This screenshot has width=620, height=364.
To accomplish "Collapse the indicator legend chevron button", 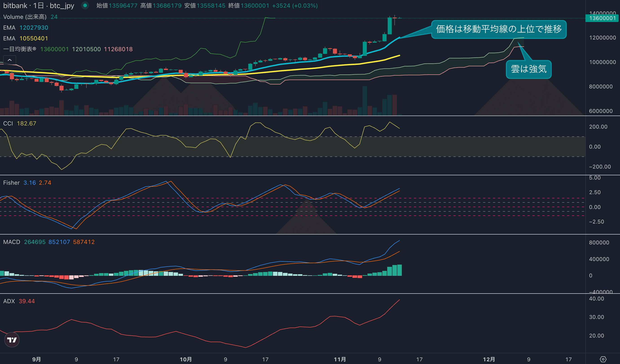I will pos(10,60).
